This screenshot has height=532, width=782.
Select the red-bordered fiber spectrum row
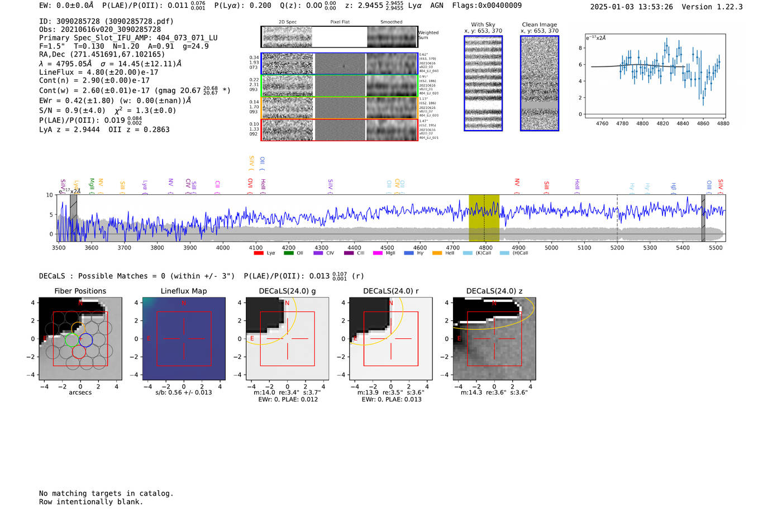coord(340,130)
